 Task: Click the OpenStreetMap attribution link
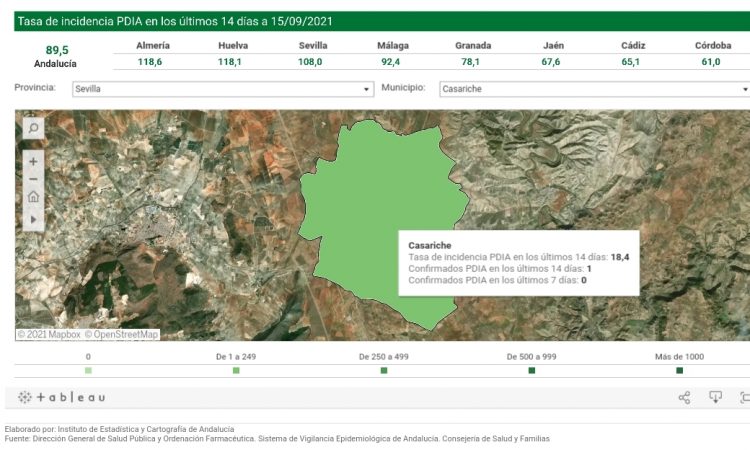point(121,335)
